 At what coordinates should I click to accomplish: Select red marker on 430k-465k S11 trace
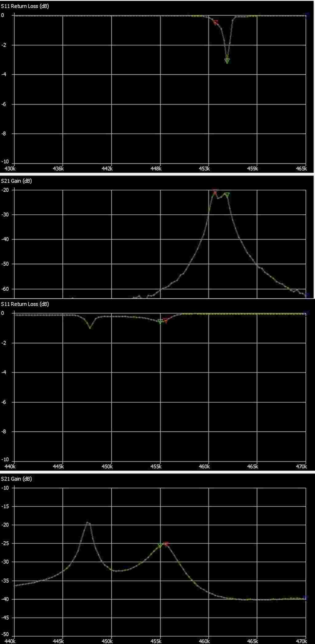(x=216, y=22)
